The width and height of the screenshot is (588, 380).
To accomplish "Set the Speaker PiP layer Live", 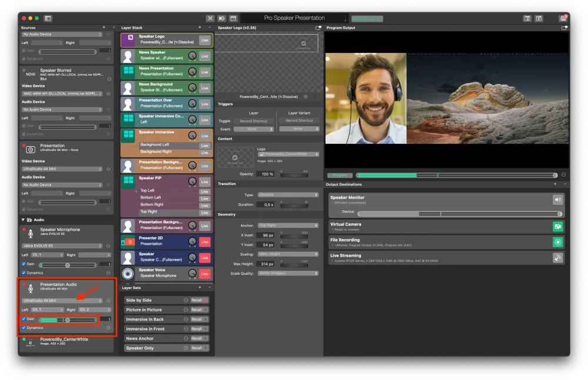I will click(x=205, y=181).
